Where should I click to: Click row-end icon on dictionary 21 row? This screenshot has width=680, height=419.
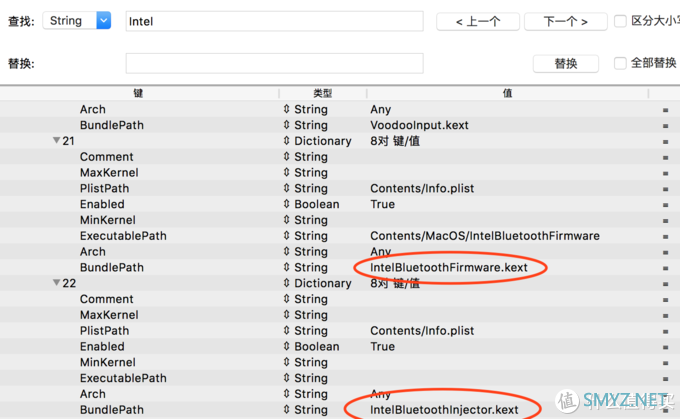click(665, 142)
